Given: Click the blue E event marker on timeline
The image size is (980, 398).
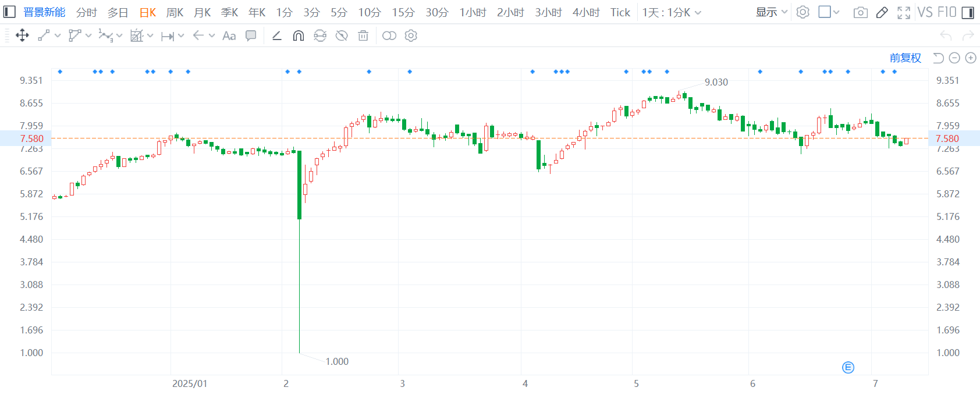Looking at the screenshot, I should click(x=848, y=367).
